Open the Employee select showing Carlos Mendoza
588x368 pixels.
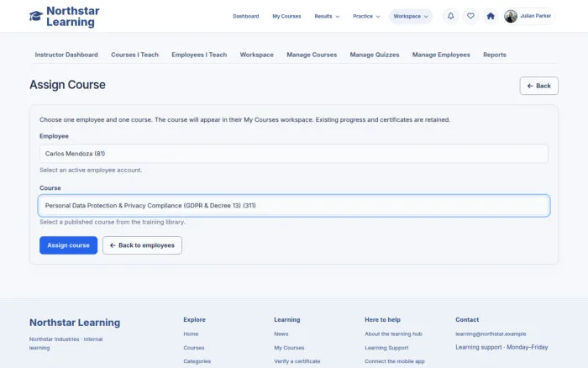(x=294, y=154)
